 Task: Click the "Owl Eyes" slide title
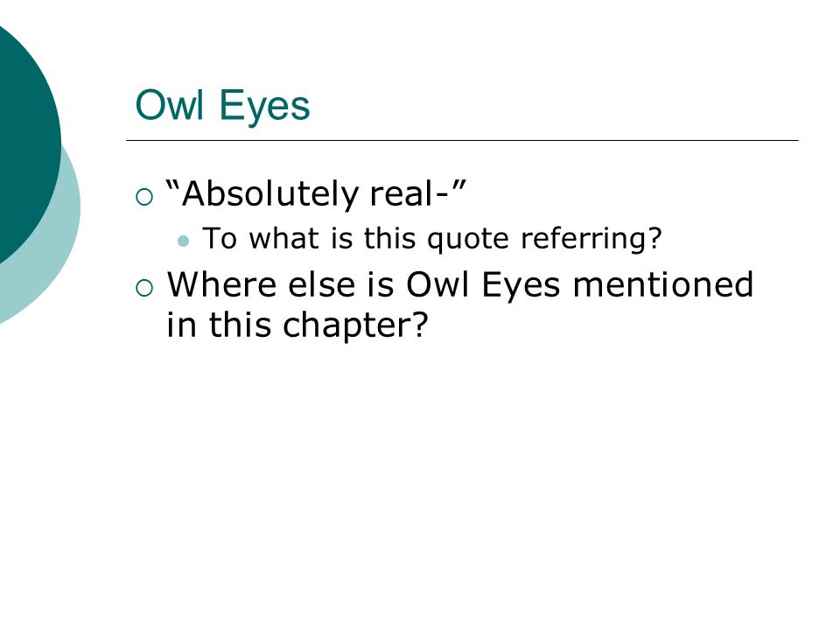[222, 106]
